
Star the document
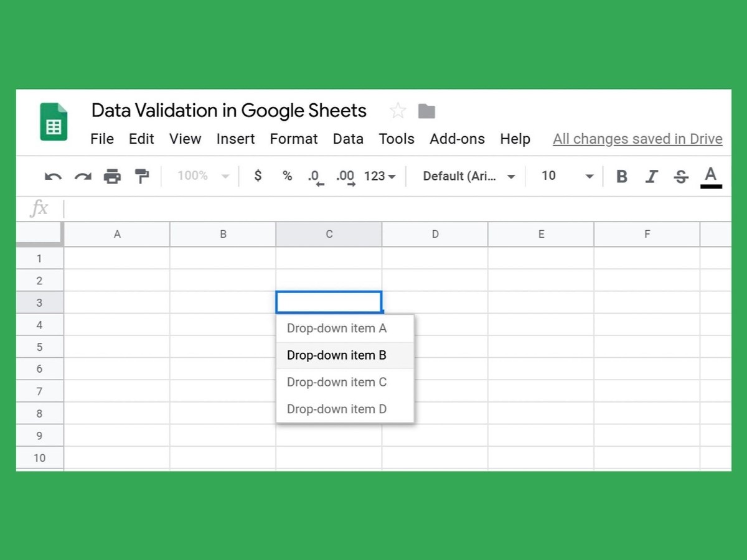397,111
